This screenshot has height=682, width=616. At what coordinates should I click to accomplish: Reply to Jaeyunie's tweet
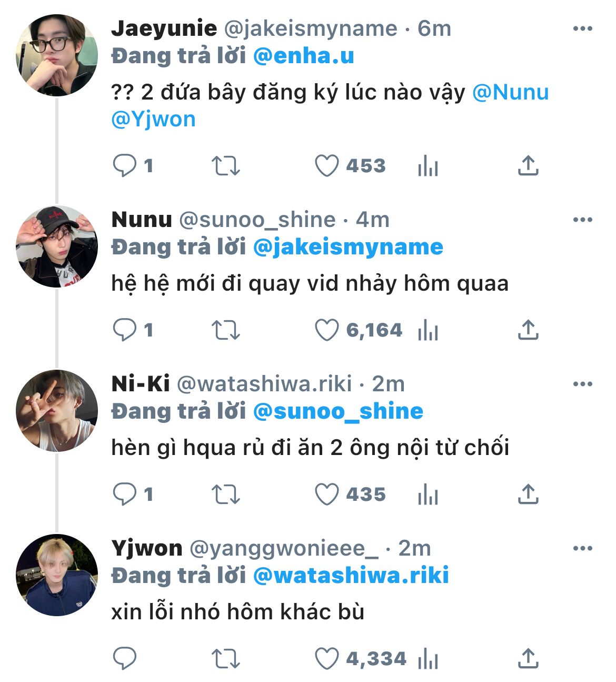(x=125, y=166)
